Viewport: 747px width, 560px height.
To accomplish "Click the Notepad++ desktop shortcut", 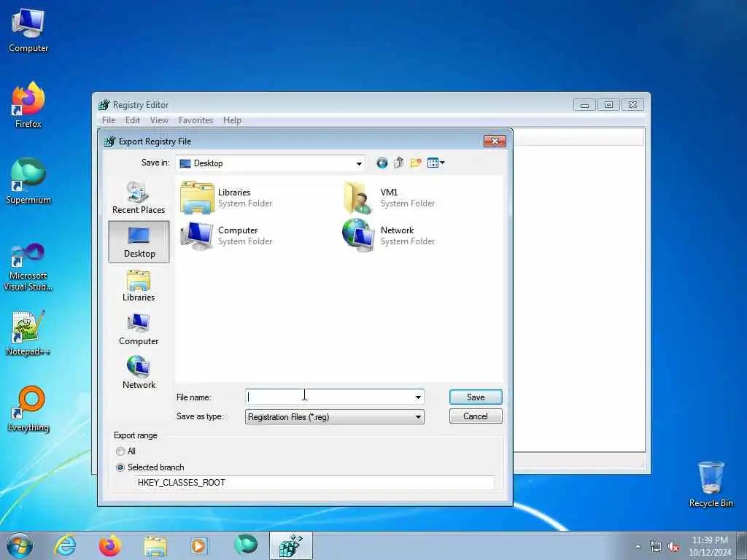I will click(28, 333).
